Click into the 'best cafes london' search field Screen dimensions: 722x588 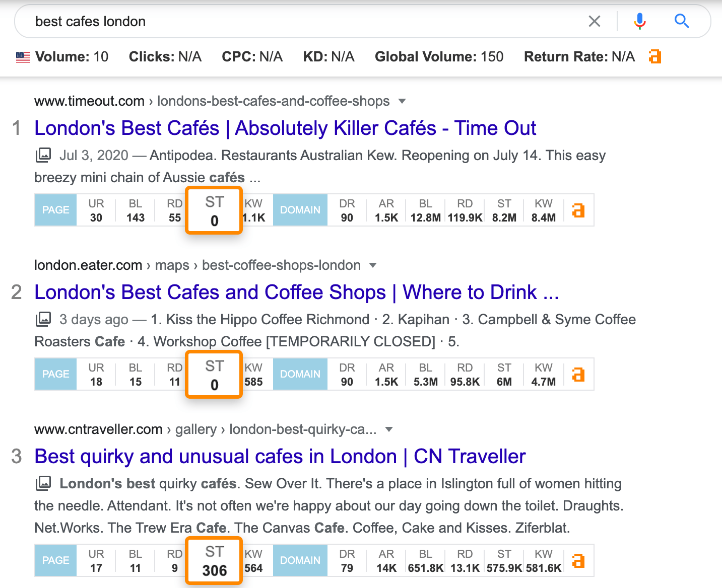click(302, 21)
